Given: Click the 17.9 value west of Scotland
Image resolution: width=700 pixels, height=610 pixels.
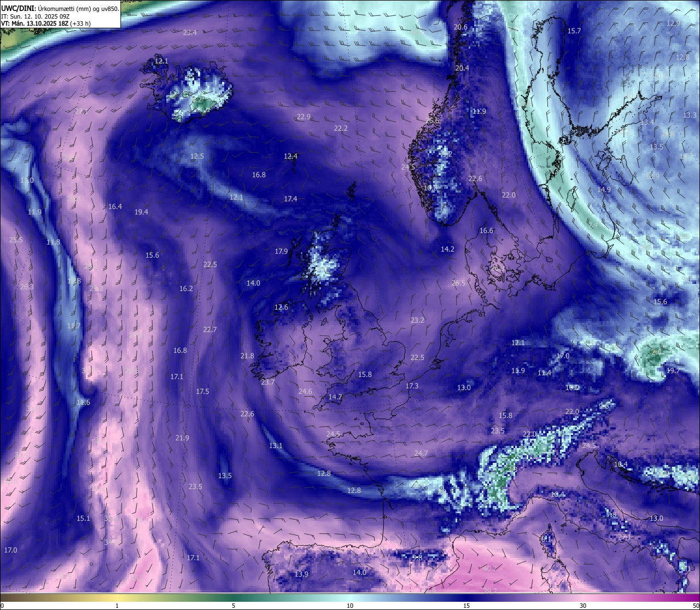Looking at the screenshot, I should pyautogui.click(x=281, y=252).
